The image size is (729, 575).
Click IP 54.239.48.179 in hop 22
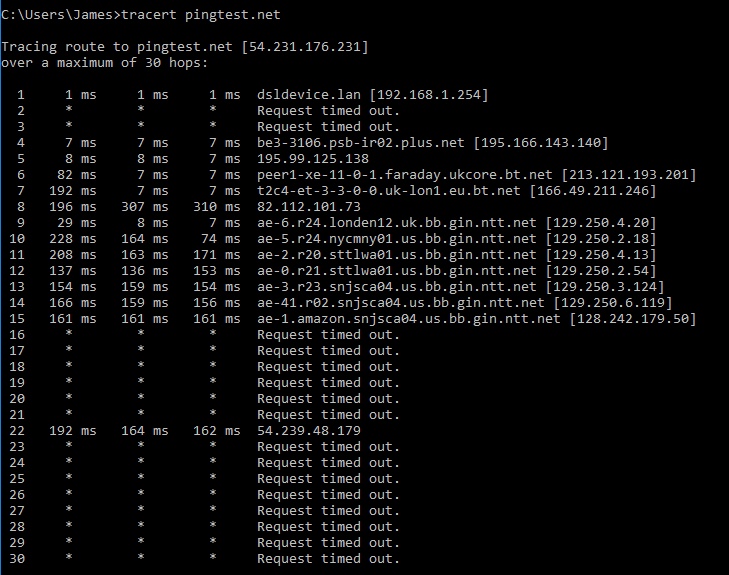click(309, 430)
